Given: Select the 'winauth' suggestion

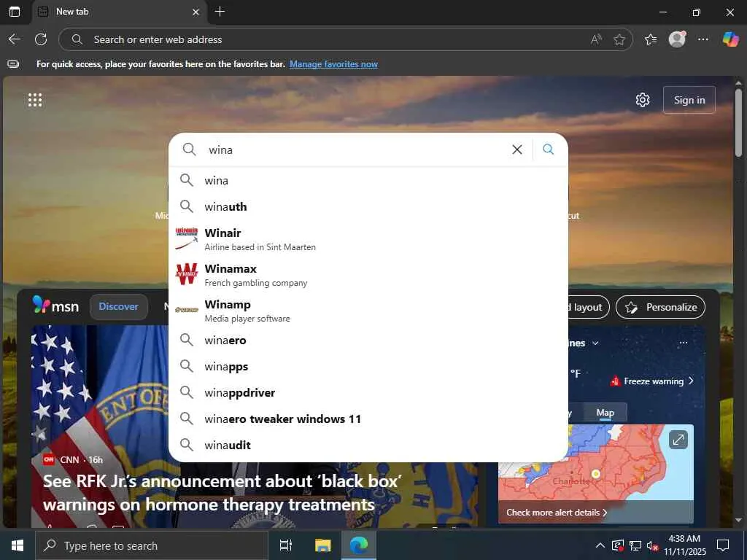Looking at the screenshot, I should 368,206.
